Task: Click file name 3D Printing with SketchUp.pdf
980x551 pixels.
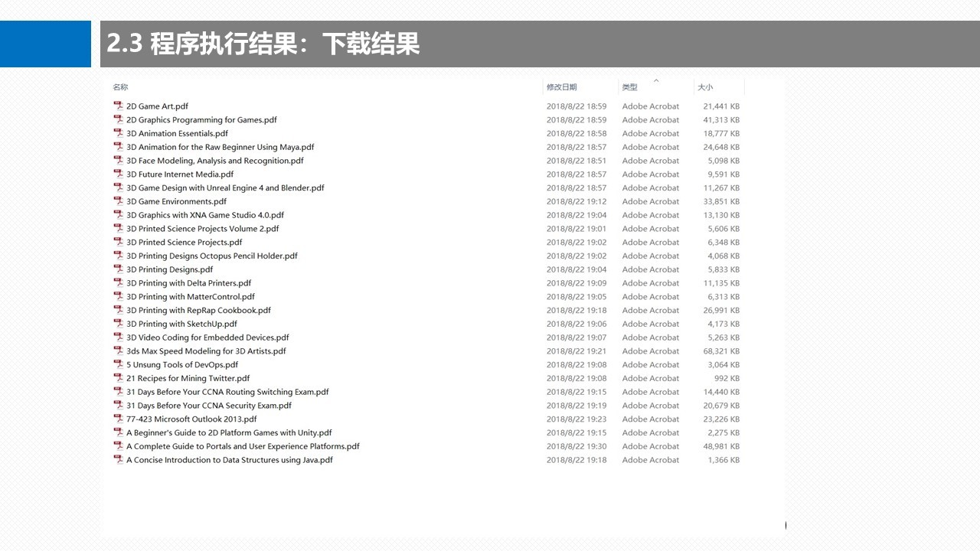Action: coord(181,324)
